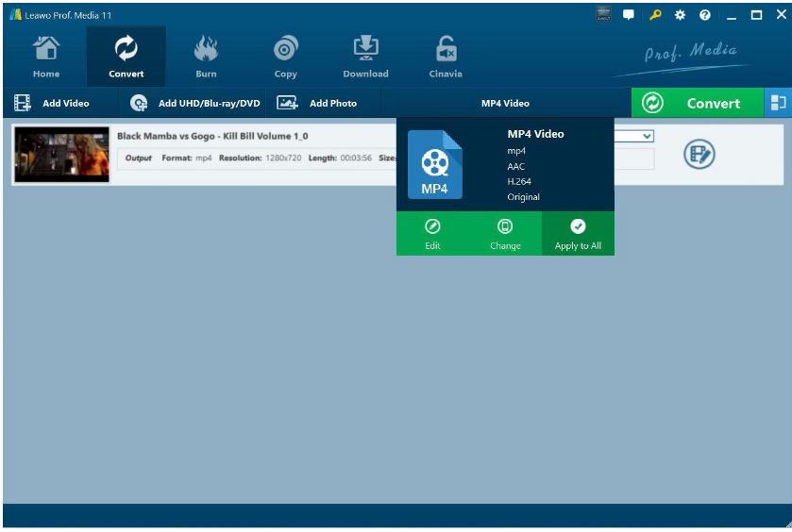The height and width of the screenshot is (532, 792).
Task: Open the Download module
Action: 365,57
